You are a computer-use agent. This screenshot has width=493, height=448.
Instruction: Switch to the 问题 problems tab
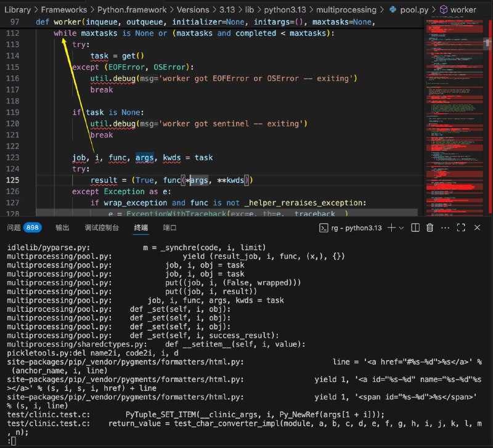pyautogui.click(x=14, y=227)
